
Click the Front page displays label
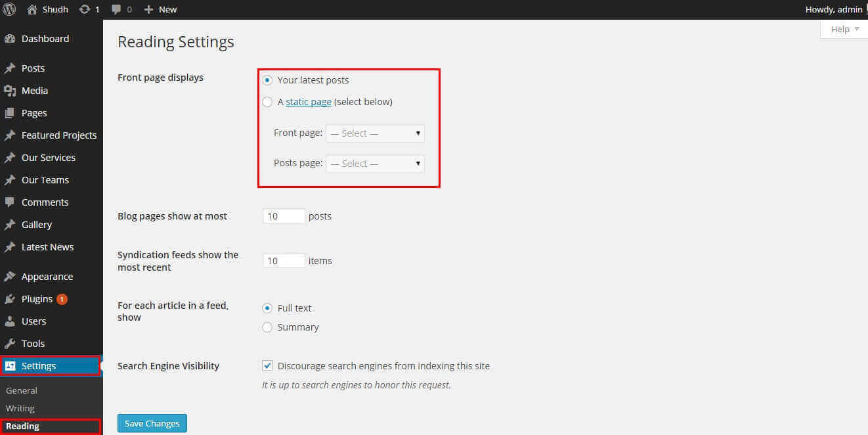[x=160, y=78]
